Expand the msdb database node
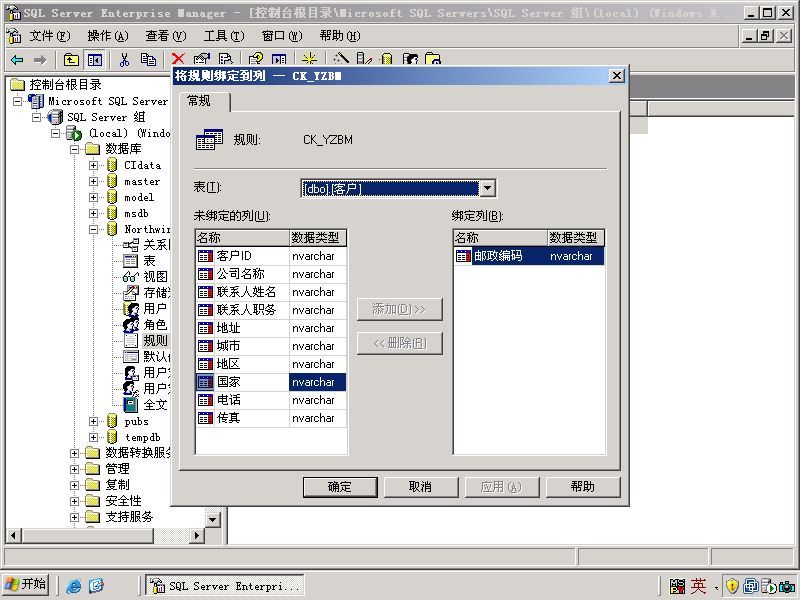Viewport: 800px width, 600px height. click(x=93, y=213)
